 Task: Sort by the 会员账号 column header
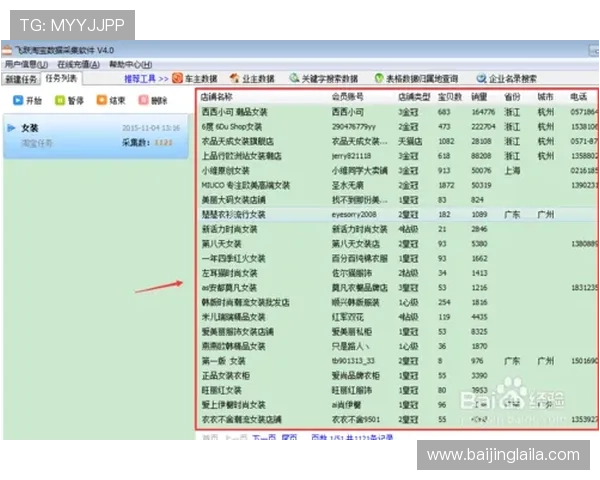347,97
